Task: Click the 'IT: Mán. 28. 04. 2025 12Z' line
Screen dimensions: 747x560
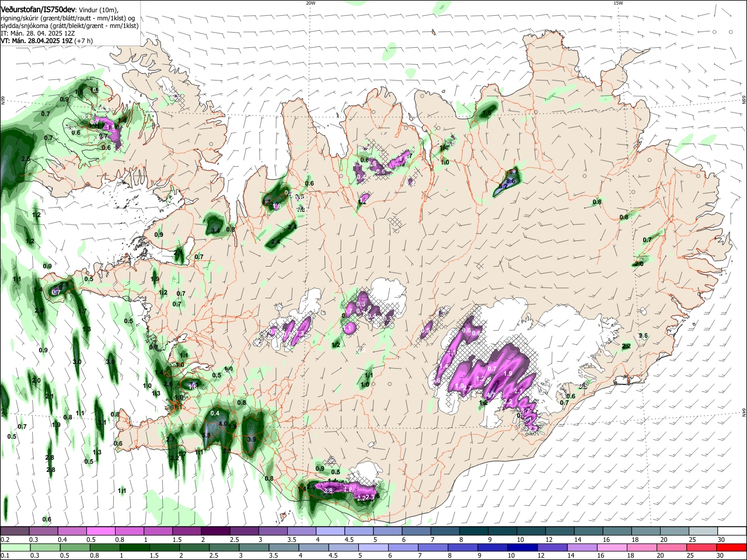Action: [x=37, y=33]
